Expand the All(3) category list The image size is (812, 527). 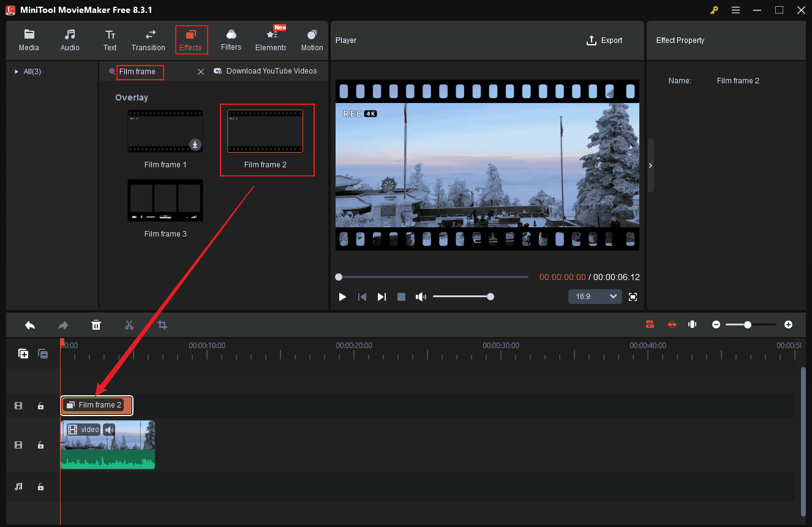16,71
